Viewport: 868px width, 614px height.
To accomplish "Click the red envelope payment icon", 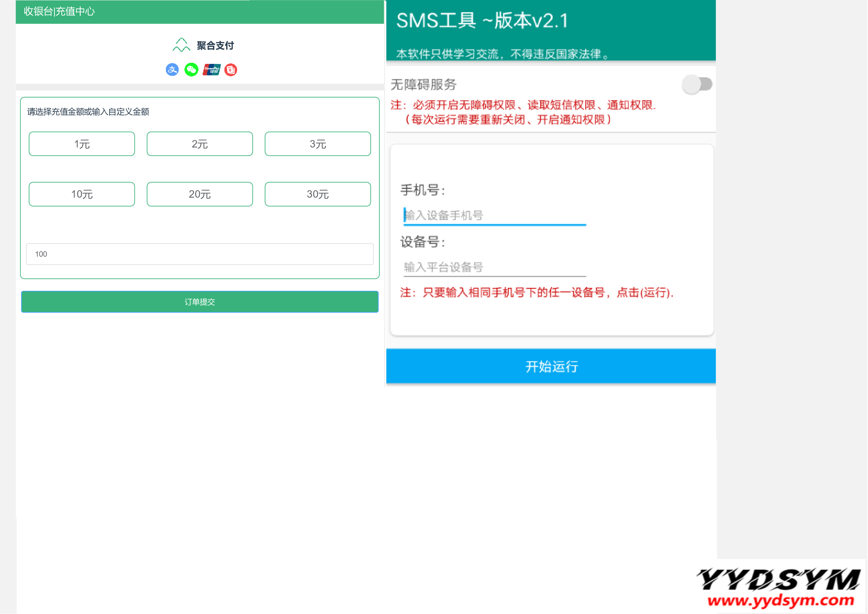I will coord(230,69).
